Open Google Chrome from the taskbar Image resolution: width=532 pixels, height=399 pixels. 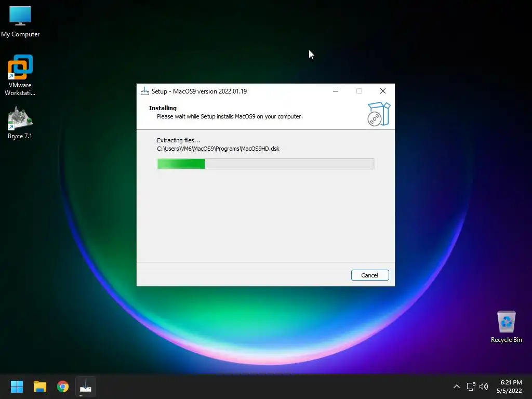63,387
